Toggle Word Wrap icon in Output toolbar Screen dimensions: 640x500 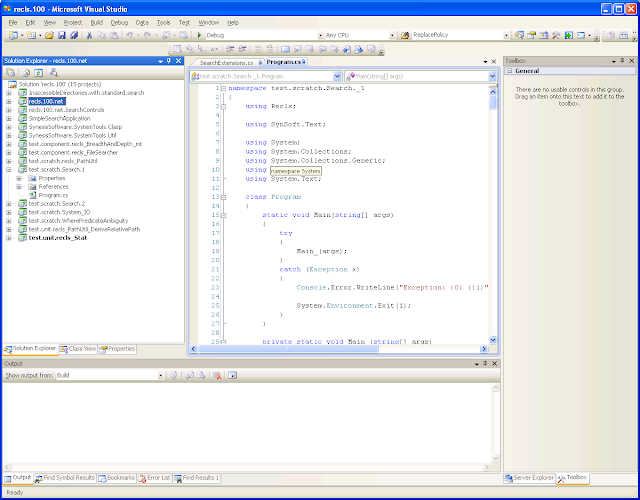tap(233, 376)
